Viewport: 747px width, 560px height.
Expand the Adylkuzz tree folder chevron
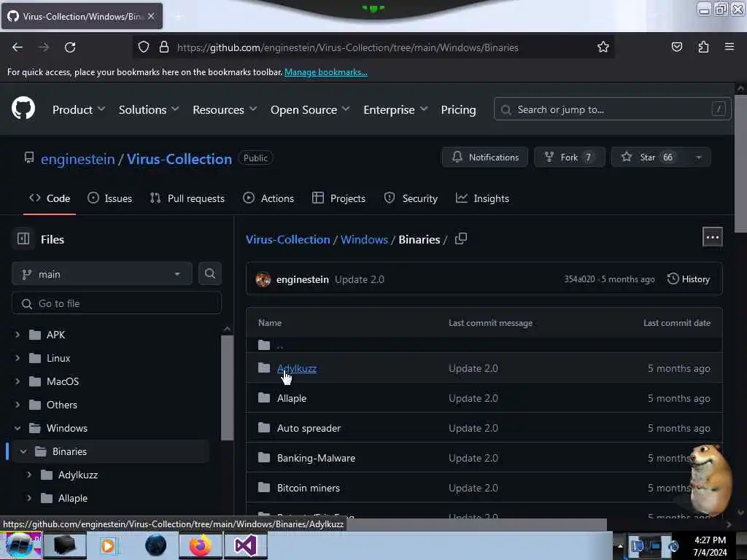[29, 475]
